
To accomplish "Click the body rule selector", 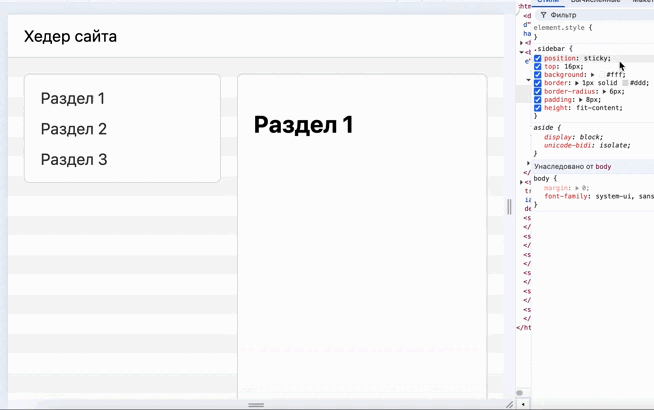I will pyautogui.click(x=541, y=179).
